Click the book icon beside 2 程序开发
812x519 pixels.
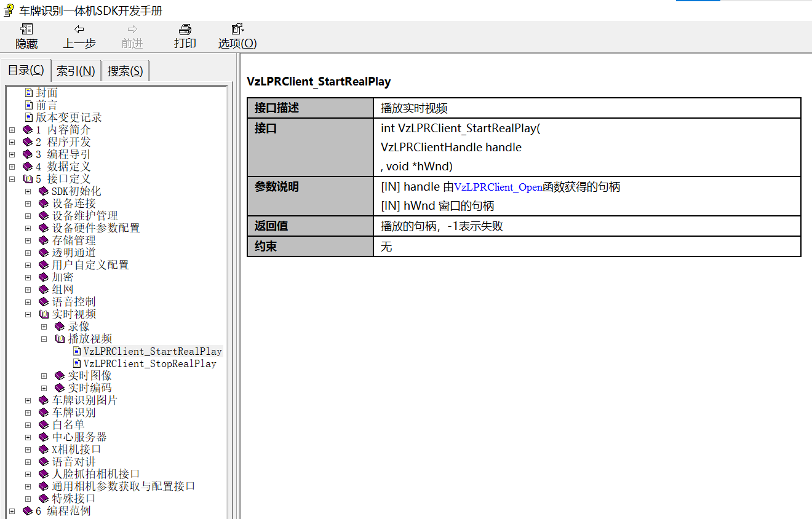[28, 142]
